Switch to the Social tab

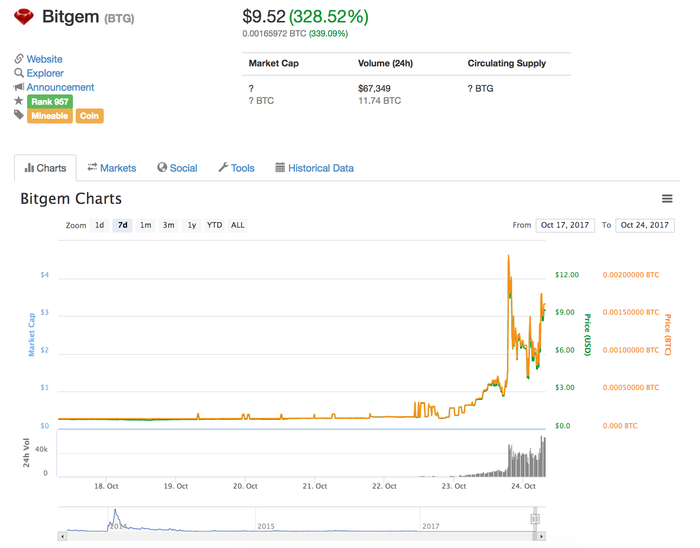click(x=177, y=168)
